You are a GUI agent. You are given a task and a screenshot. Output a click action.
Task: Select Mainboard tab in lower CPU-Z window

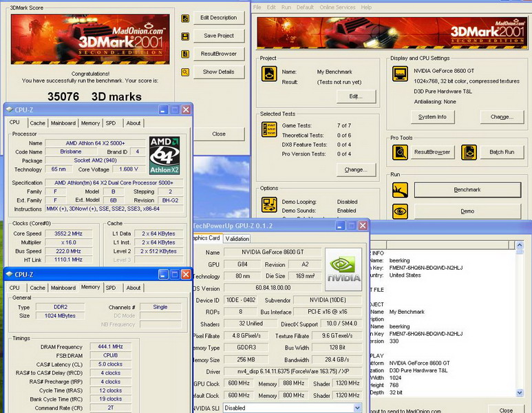coord(63,288)
